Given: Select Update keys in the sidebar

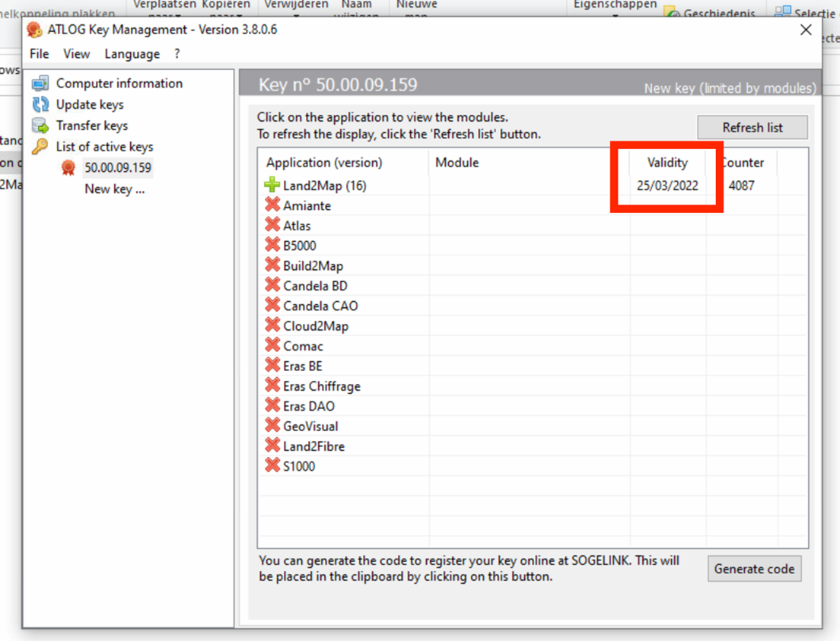Looking at the screenshot, I should click(90, 104).
